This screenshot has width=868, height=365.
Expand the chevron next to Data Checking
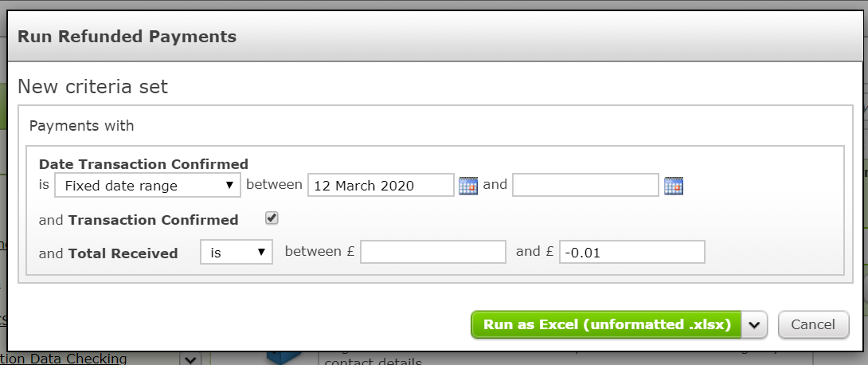[x=190, y=359]
